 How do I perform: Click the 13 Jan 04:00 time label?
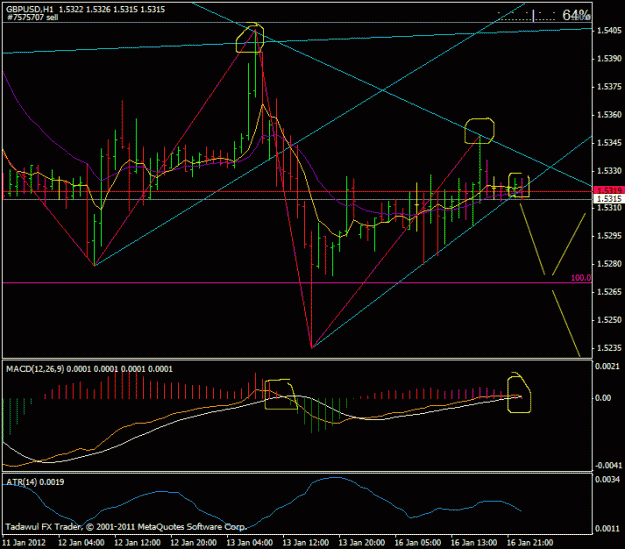tap(250, 543)
